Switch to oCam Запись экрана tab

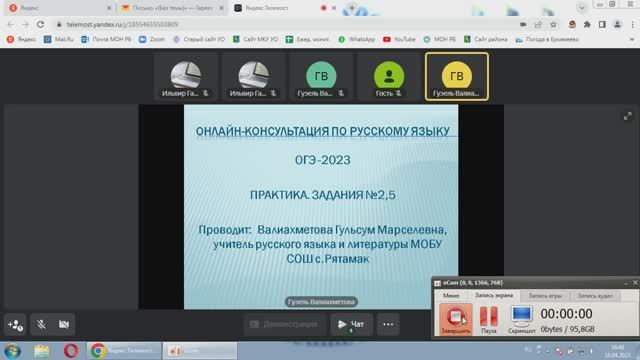tap(494, 296)
